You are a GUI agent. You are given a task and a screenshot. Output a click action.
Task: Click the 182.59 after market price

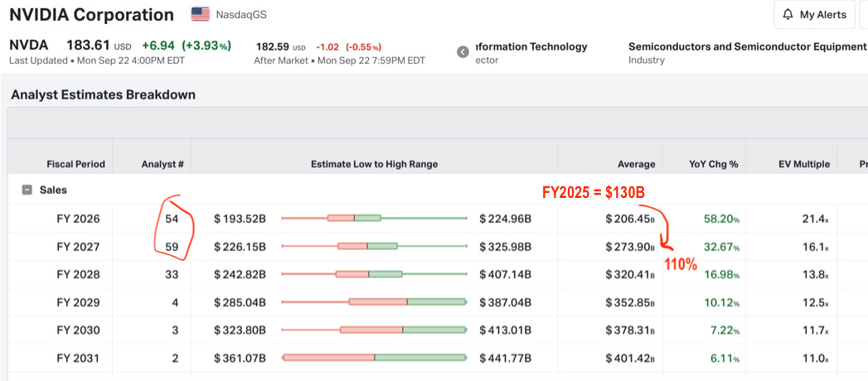[x=273, y=47]
